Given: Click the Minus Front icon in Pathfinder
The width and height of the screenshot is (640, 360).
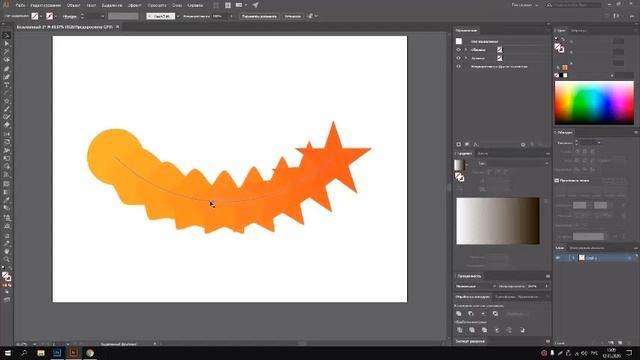Looking at the screenshot, I should [x=471, y=313].
